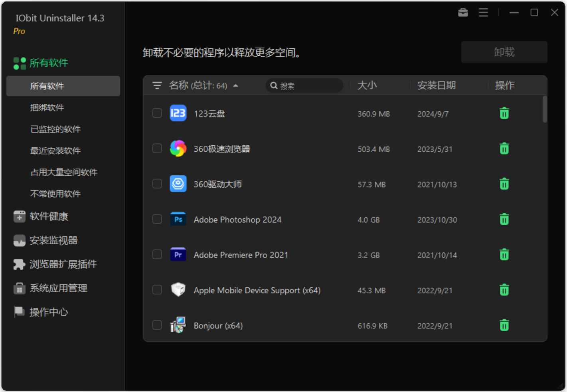Sort by 大小 column header
This screenshot has width=567, height=392.
pyautogui.click(x=367, y=85)
